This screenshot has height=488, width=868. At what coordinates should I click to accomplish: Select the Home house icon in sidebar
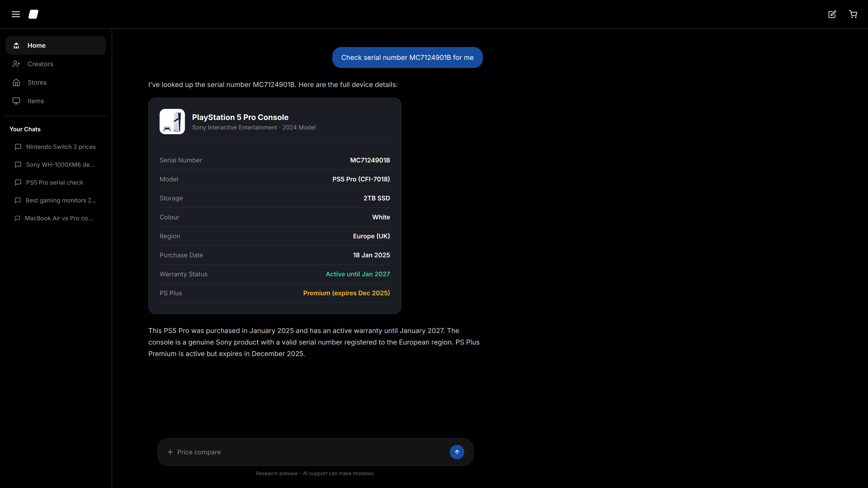(x=16, y=45)
